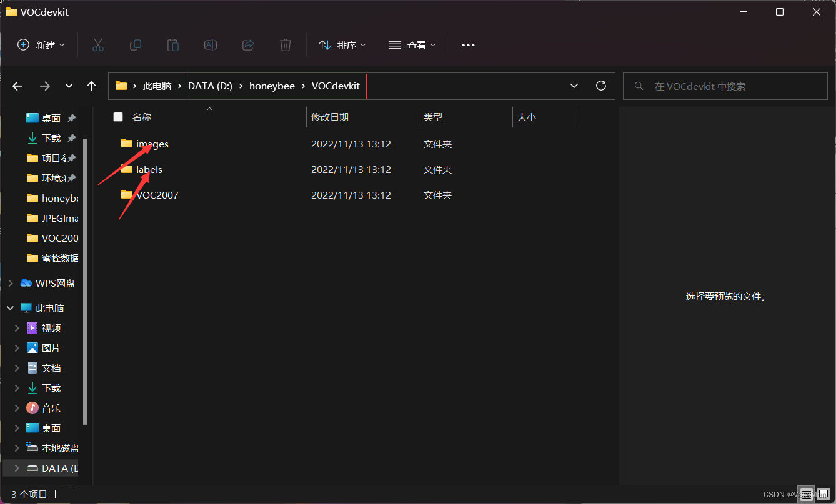Collapse the 此电脑 tree node
Screen dimensions: 836x504
click(x=11, y=308)
